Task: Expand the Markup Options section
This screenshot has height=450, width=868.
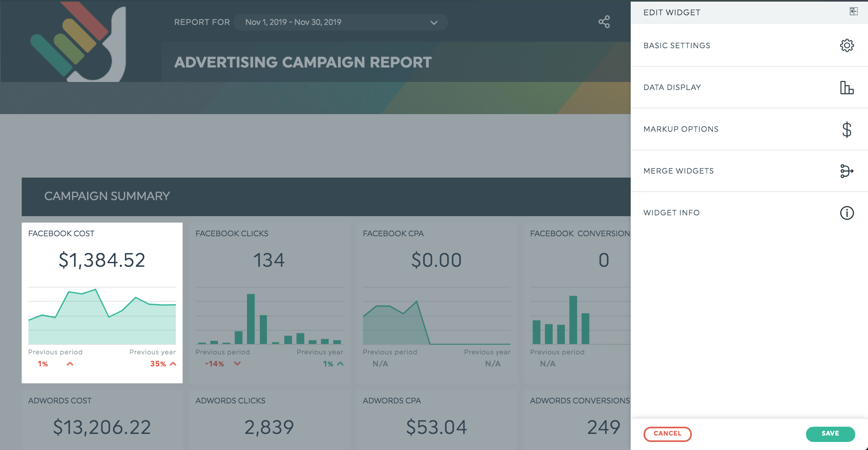Action: [x=681, y=129]
